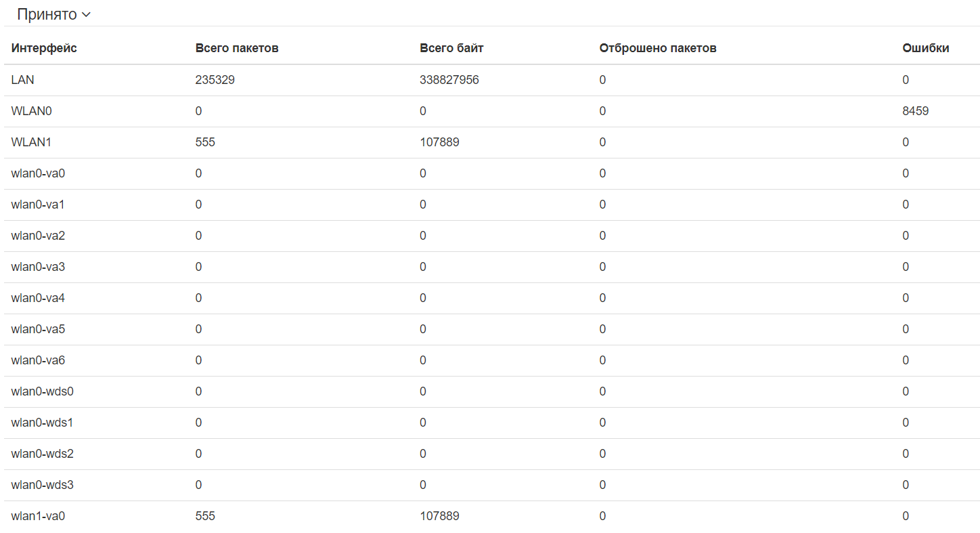Click the wlan0-va3 interface row
Screen dimensions: 980x533
click(x=38, y=267)
